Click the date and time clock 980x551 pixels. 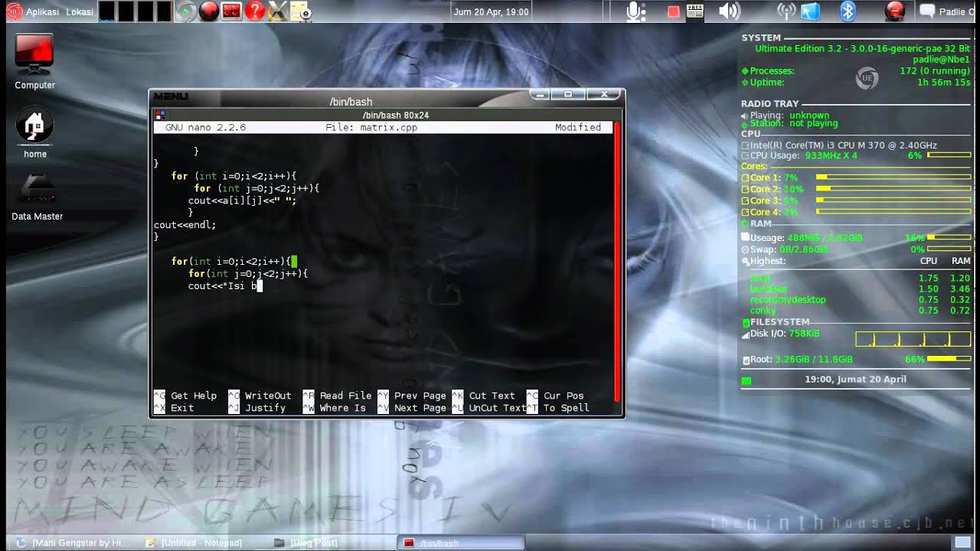(x=491, y=11)
